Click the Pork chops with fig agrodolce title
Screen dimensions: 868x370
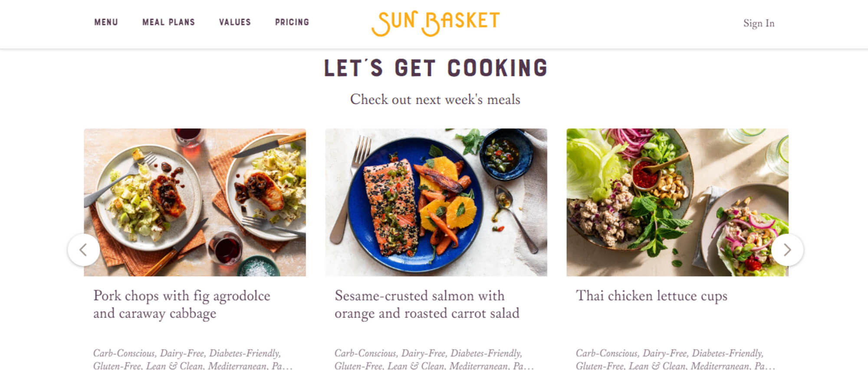182,304
